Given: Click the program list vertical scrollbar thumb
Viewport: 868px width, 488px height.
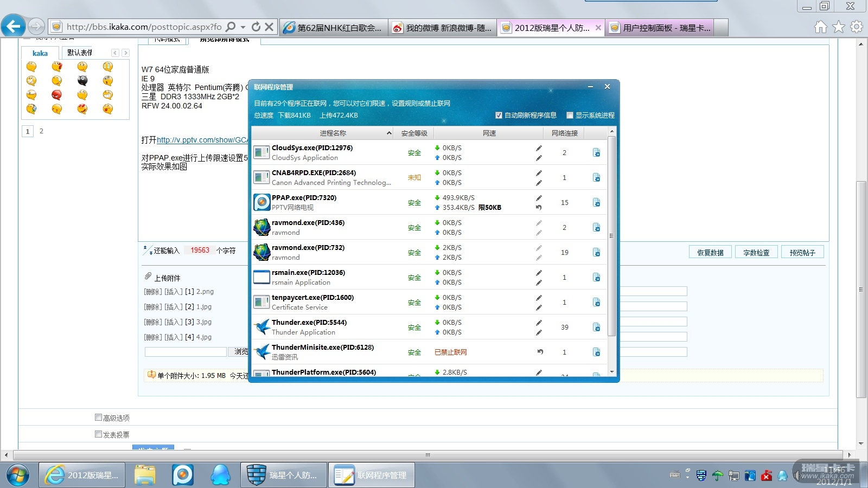Looking at the screenshot, I should pyautogui.click(x=611, y=236).
